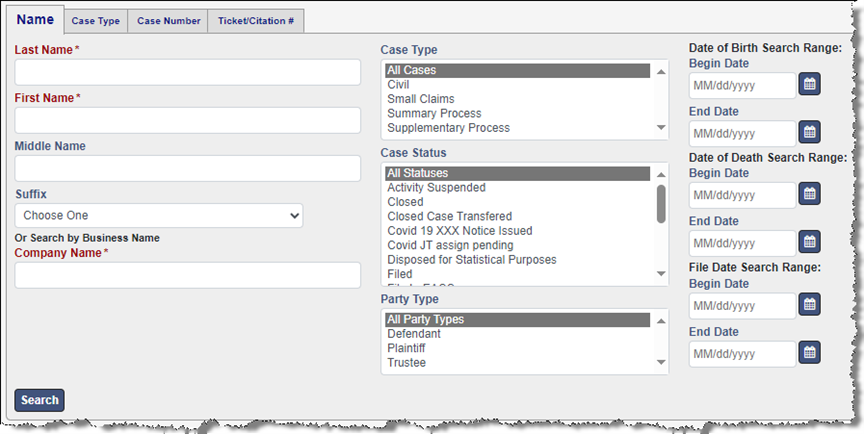
Task: Click the Company Name input box
Action: (187, 275)
